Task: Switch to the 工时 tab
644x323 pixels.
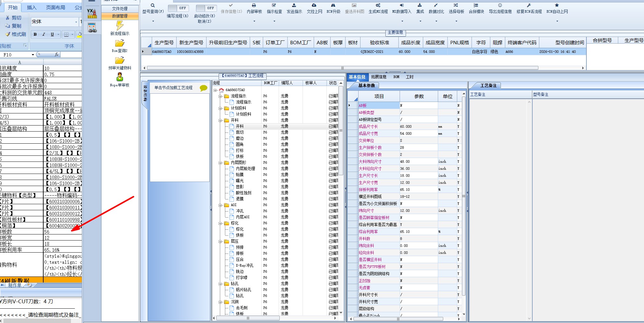Action: (x=409, y=77)
